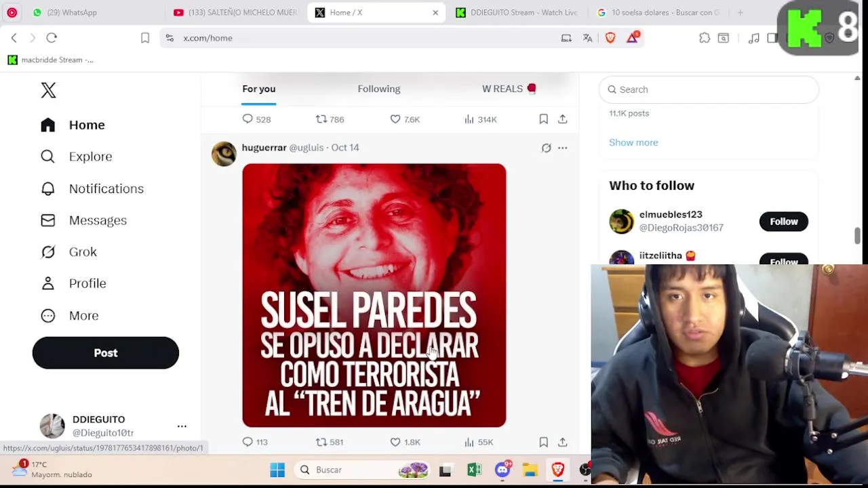The width and height of the screenshot is (868, 488).
Task: Open Grok in the sidebar
Action: [x=68, y=251]
